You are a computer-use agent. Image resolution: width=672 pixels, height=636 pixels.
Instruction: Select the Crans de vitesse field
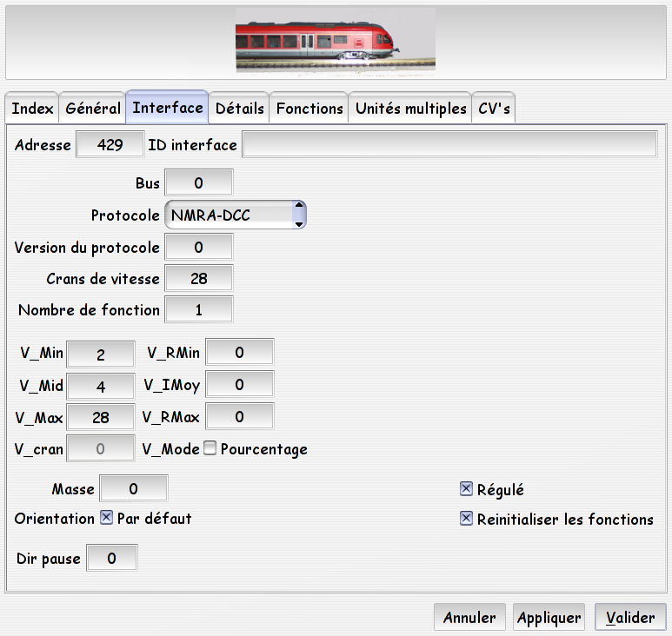(x=199, y=278)
